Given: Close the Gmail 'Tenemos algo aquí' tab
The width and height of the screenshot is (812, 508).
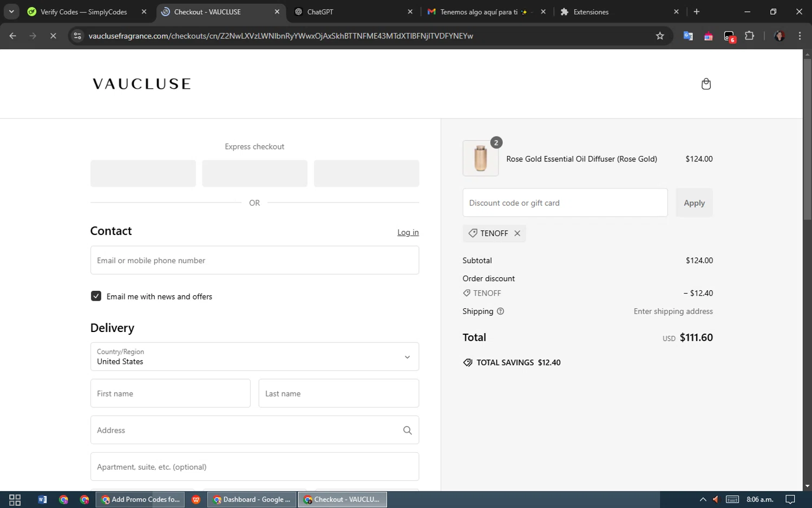Looking at the screenshot, I should (x=543, y=11).
